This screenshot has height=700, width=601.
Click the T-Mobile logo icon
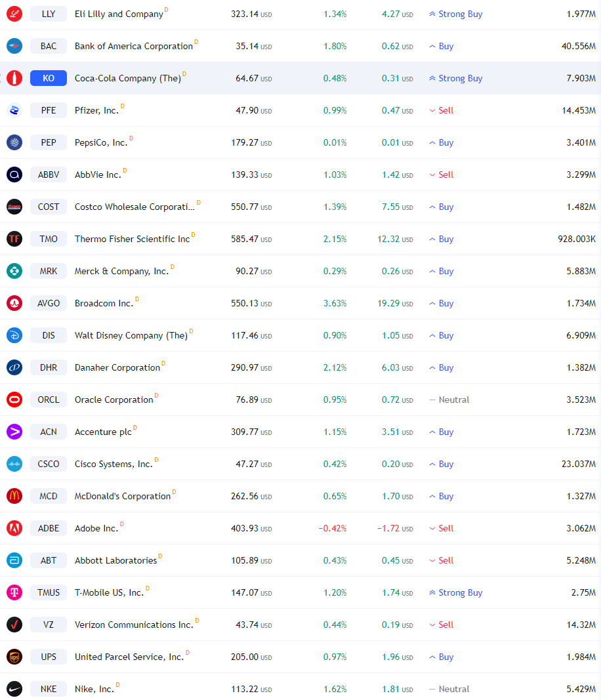(14, 592)
